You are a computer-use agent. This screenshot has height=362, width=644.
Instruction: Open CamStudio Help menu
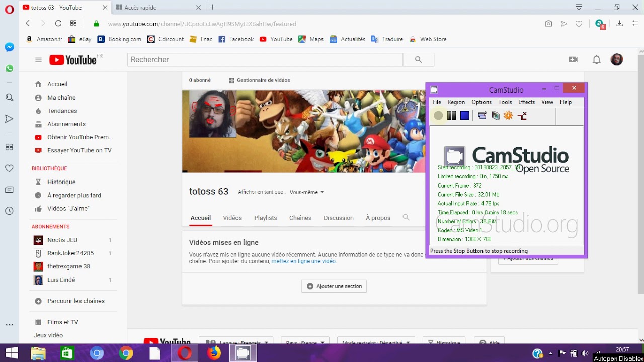coord(566,102)
